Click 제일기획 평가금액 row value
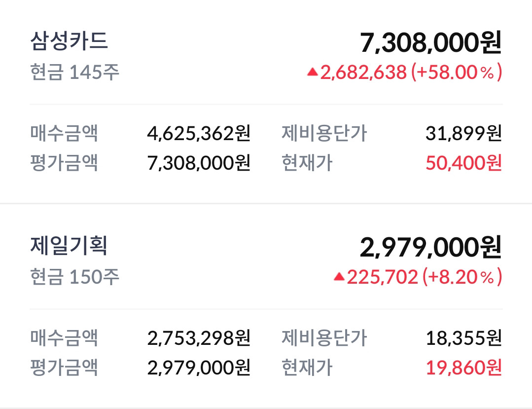The height and width of the screenshot is (409, 532). (199, 368)
